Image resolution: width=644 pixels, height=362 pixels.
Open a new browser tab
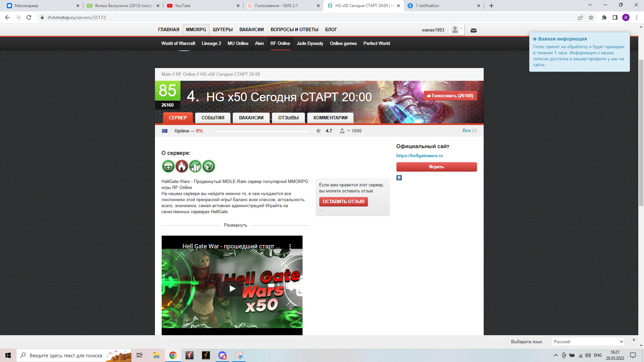(x=491, y=6)
